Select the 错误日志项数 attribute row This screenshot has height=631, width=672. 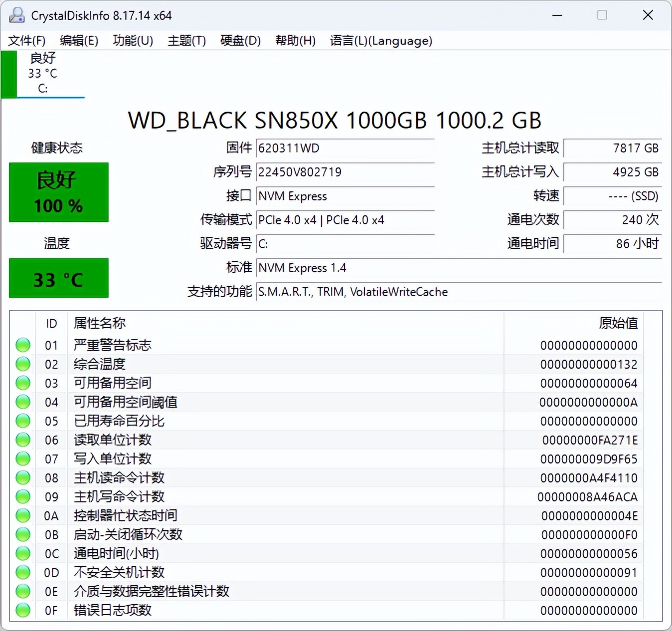coord(327,610)
